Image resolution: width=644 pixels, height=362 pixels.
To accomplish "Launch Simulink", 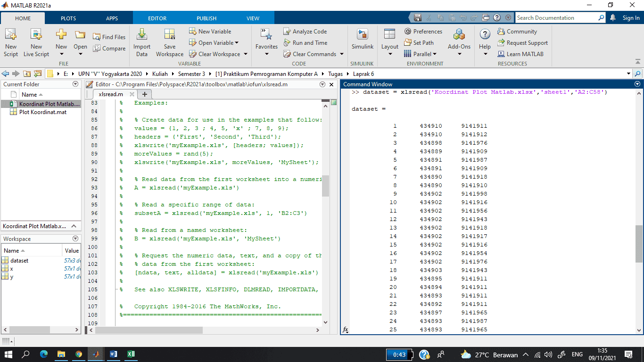I will [362, 40].
